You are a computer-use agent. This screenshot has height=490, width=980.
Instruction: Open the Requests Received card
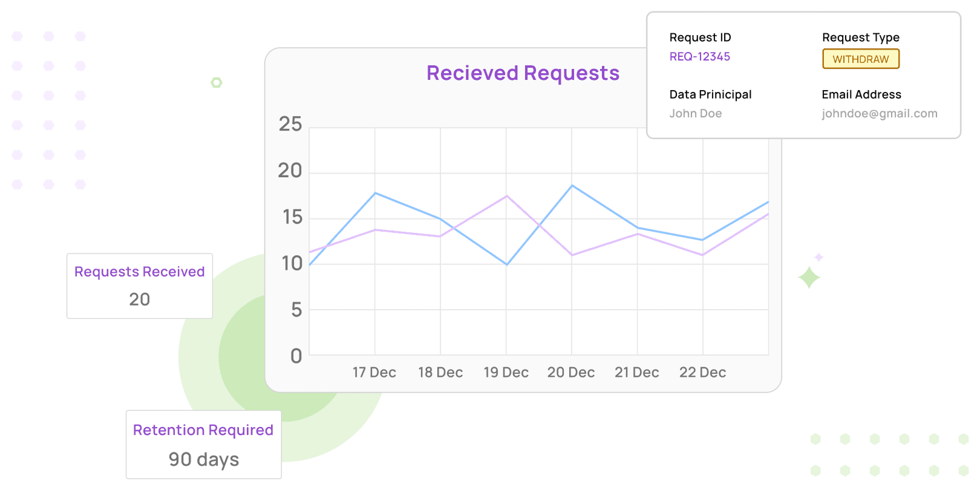coord(140,286)
